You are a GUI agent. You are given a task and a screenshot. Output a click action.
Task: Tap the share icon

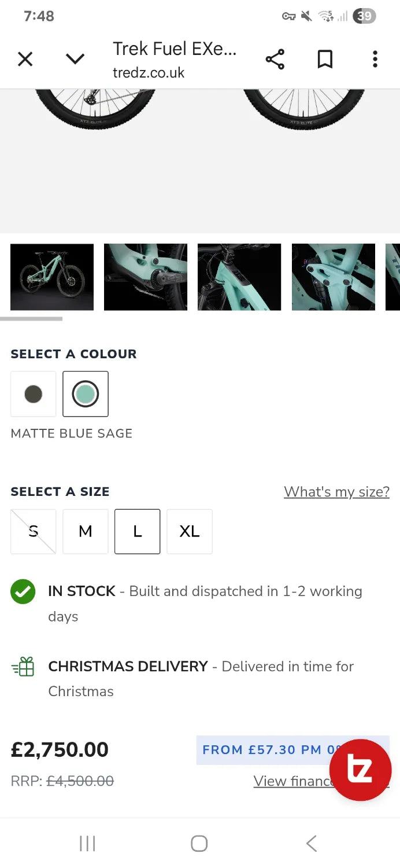point(275,59)
